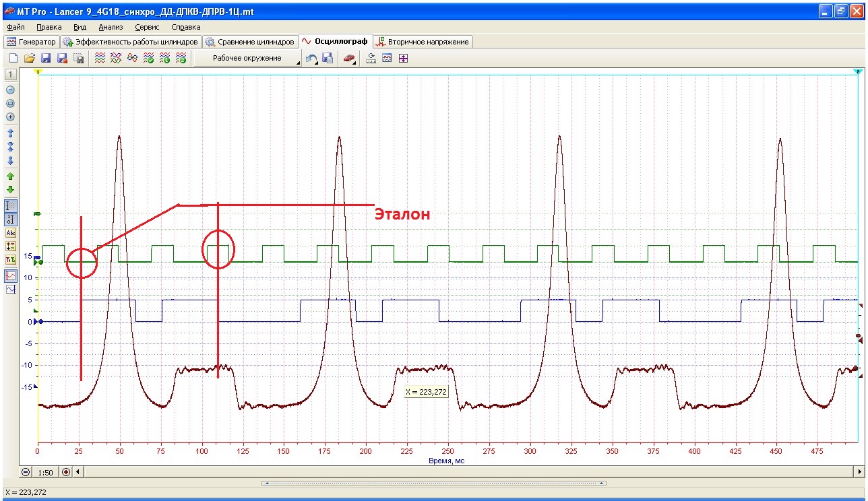
Task: Switch to the Генератор tab
Action: coord(31,42)
